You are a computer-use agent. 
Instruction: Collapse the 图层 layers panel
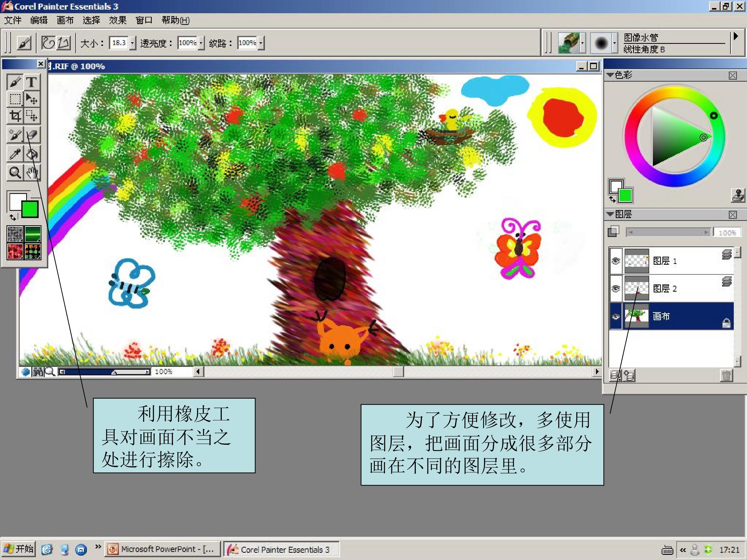coord(610,214)
